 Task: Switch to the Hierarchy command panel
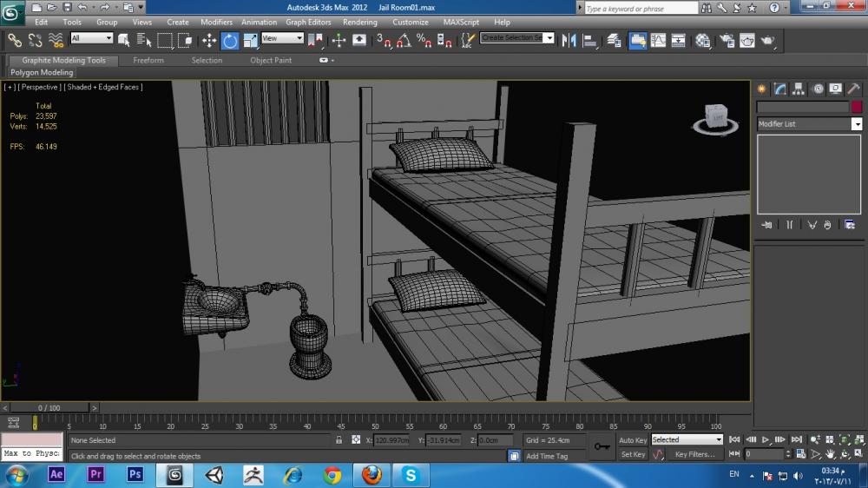[x=799, y=89]
